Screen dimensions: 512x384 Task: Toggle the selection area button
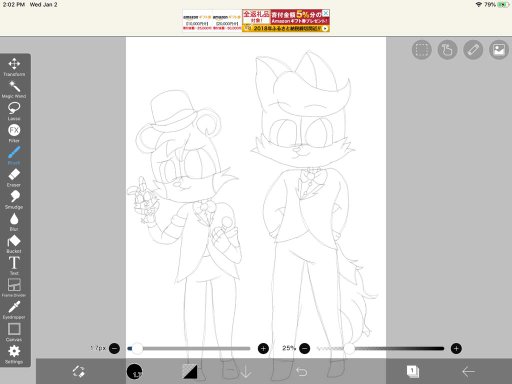tap(422, 50)
